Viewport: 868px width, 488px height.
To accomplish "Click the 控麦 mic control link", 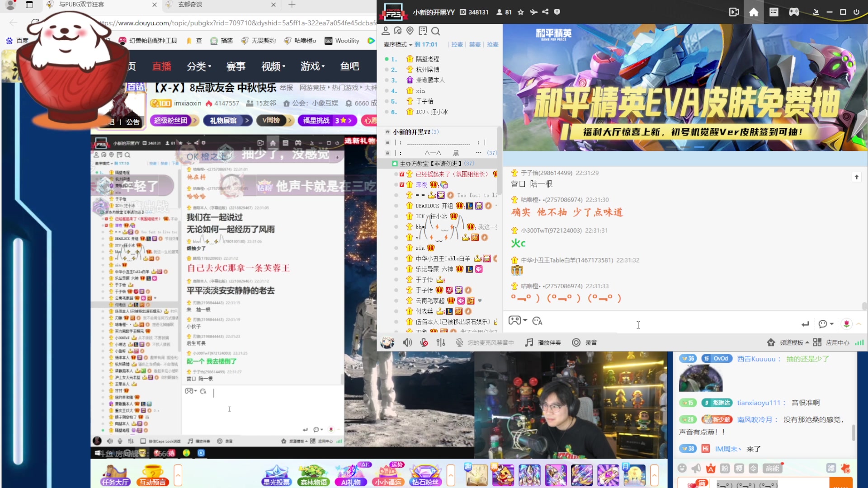I will 457,44.
